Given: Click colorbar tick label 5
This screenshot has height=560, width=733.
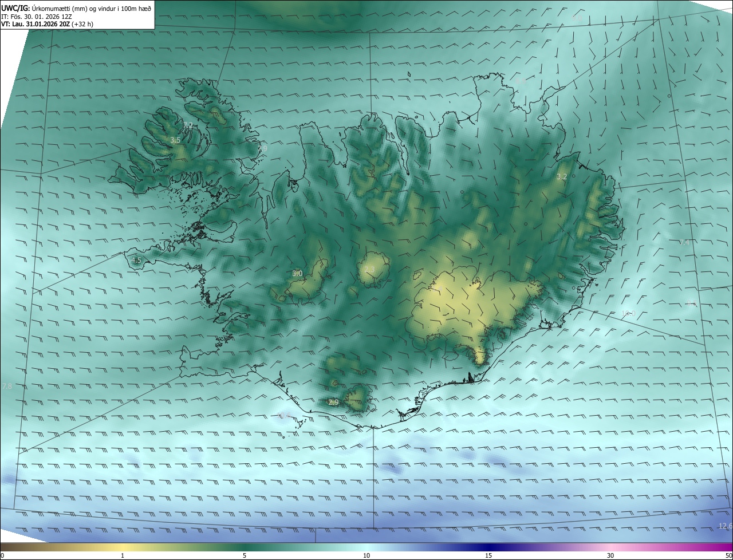Looking at the screenshot, I should pyautogui.click(x=245, y=555).
